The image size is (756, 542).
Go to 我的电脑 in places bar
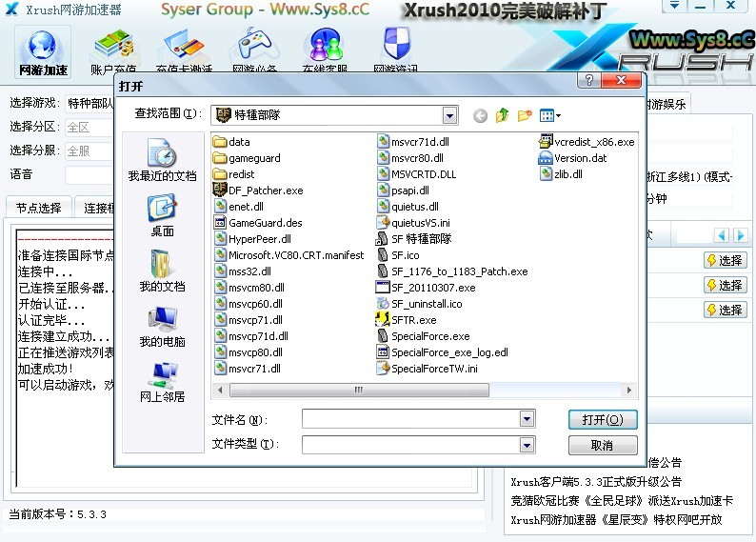(162, 327)
